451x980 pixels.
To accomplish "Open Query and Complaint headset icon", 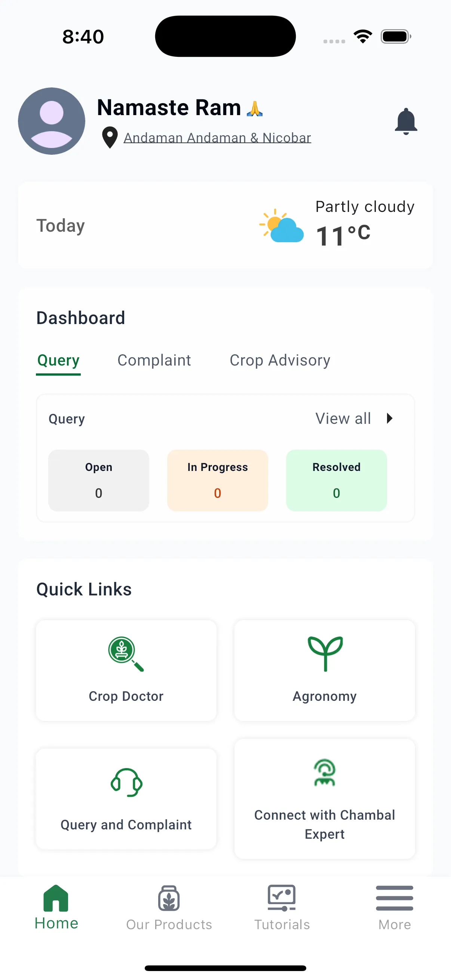I will [x=126, y=782].
